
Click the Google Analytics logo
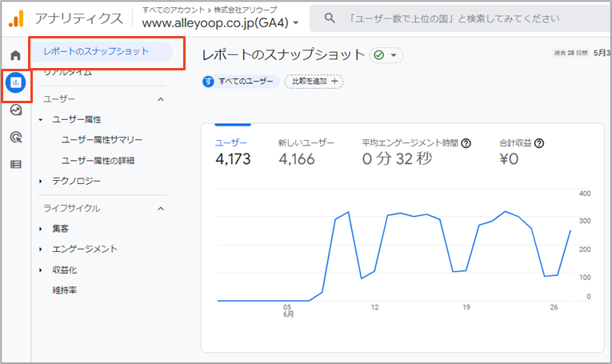click(16, 18)
